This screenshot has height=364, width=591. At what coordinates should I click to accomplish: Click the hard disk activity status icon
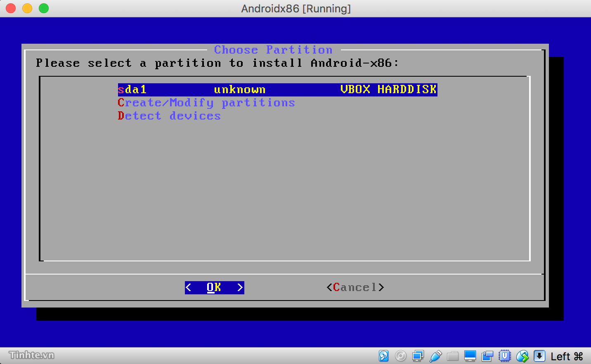click(x=383, y=356)
